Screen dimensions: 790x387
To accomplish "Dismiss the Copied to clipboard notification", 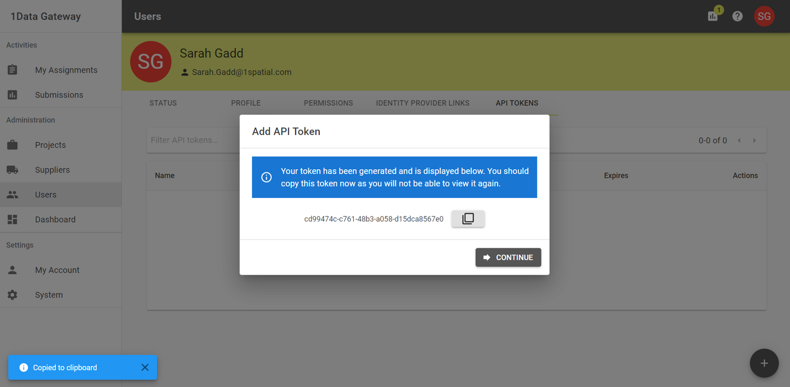I will pos(145,367).
